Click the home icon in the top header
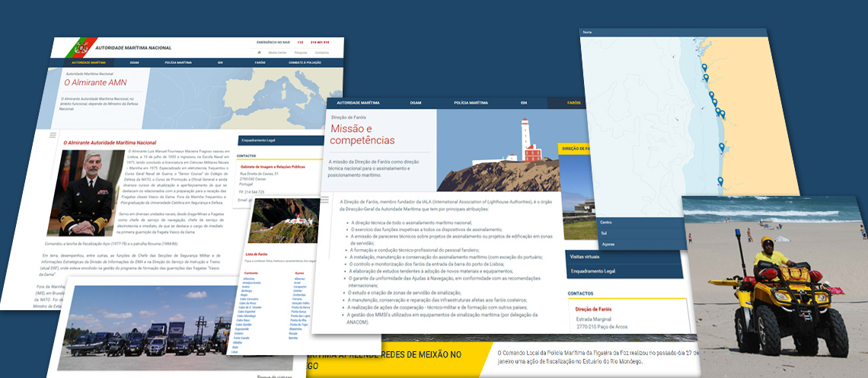This screenshot has width=868, height=378. [x=259, y=52]
